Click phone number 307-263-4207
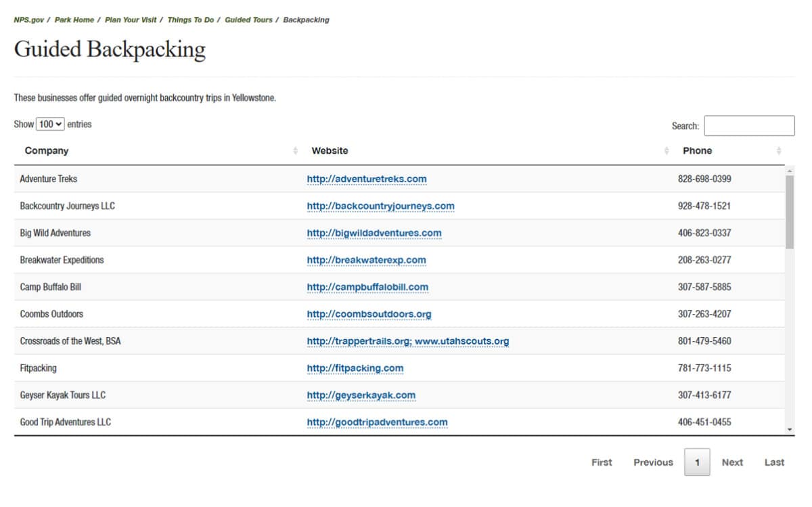This screenshot has width=812, height=507. [704, 315]
